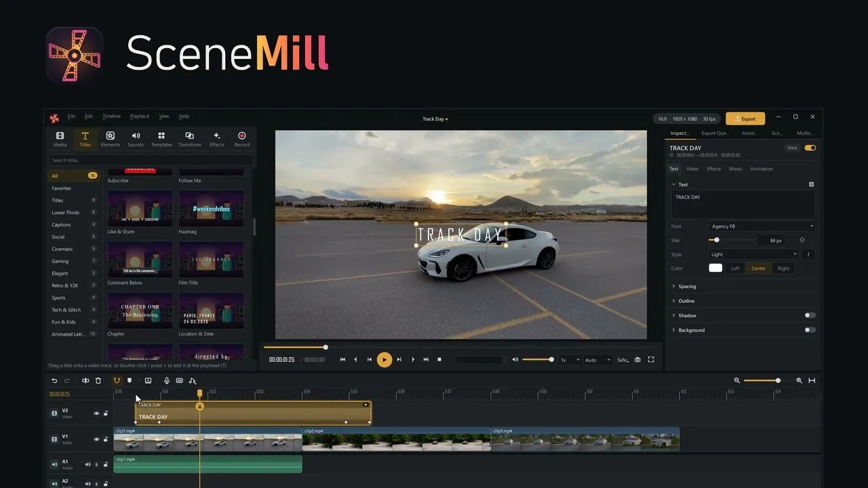This screenshot has height=488, width=868.
Task: Open the Effects panel
Action: tap(217, 139)
